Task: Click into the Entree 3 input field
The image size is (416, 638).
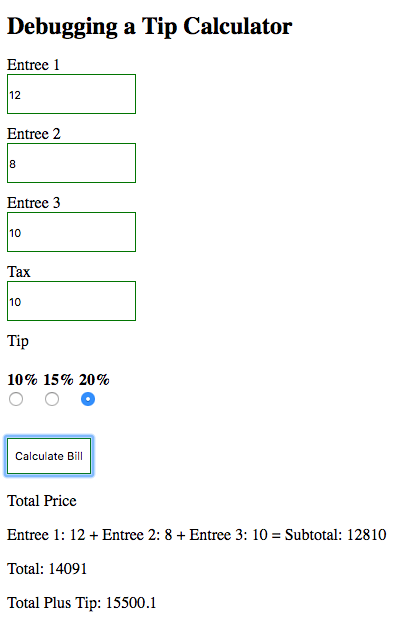Action: point(71,232)
